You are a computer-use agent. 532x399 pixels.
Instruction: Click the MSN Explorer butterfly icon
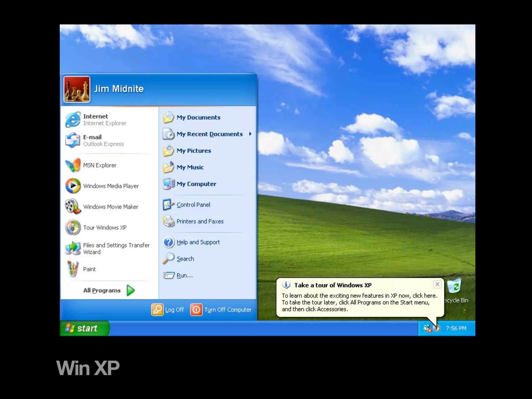tap(73, 165)
